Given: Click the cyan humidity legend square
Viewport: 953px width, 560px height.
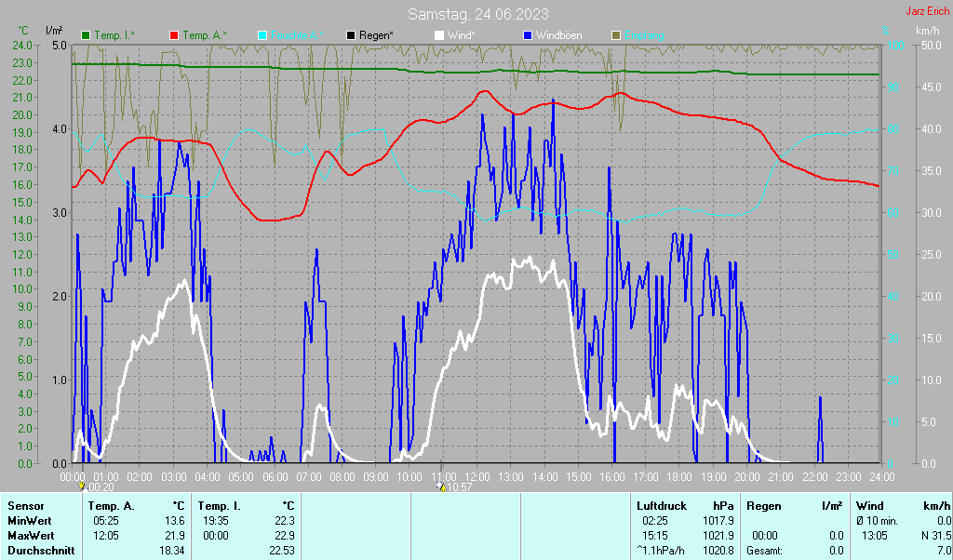Looking at the screenshot, I should (262, 35).
